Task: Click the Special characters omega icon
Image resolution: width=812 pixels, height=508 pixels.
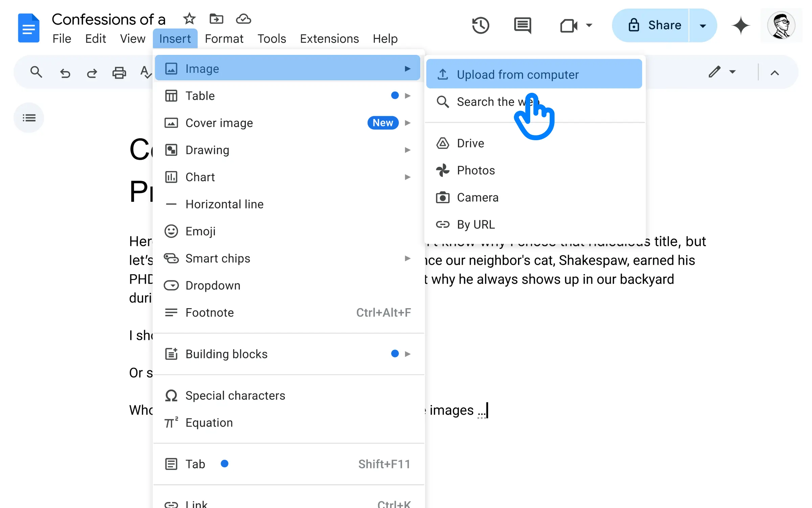Action: pos(171,395)
